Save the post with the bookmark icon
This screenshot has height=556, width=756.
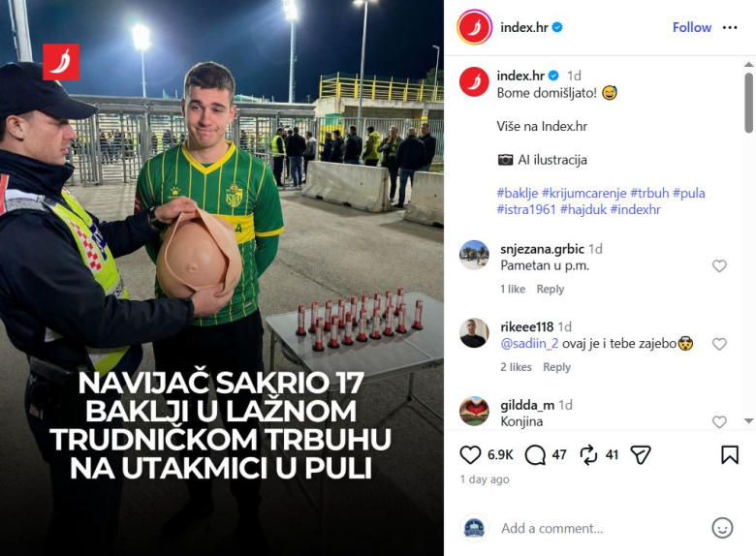click(730, 455)
